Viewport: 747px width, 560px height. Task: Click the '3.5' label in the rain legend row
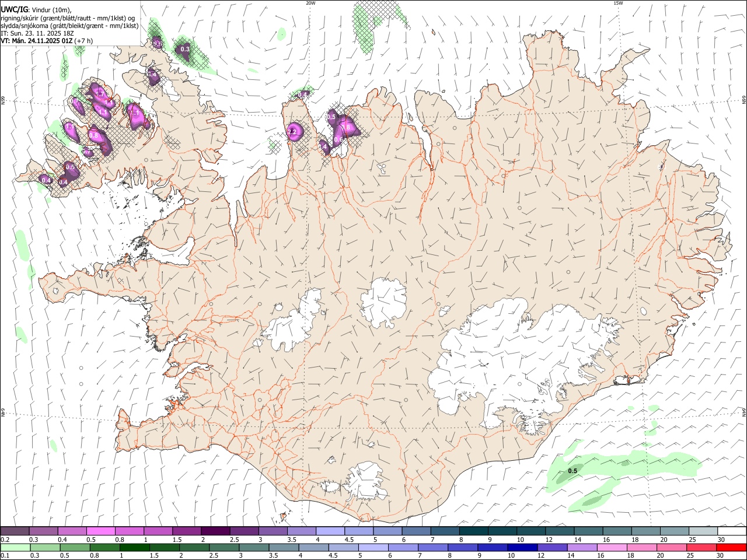click(x=273, y=556)
